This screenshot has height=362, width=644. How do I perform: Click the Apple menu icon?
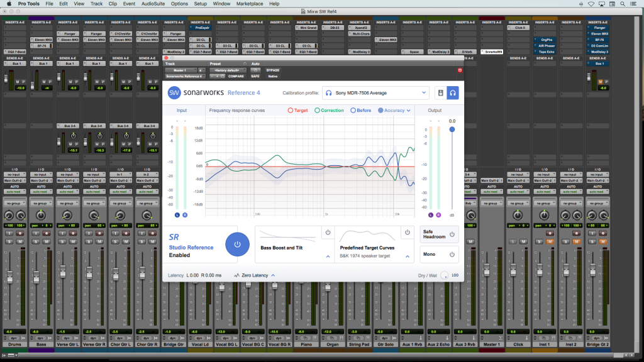click(9, 4)
